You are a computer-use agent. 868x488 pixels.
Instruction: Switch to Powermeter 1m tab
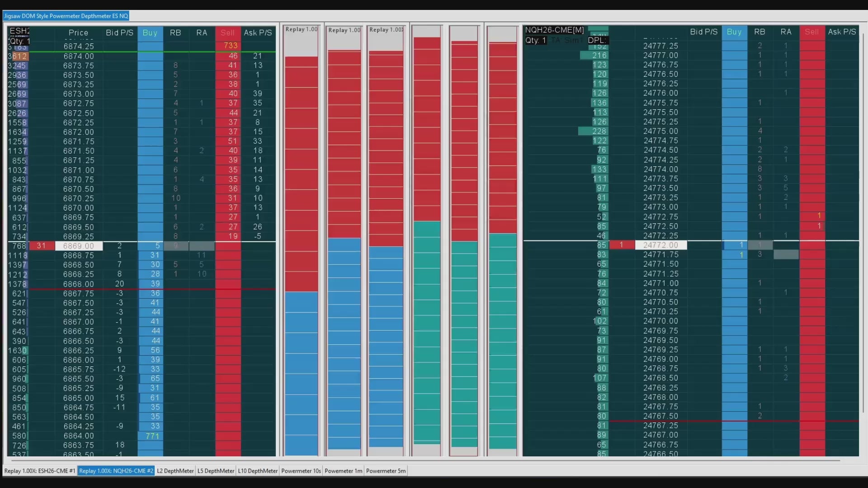point(344,471)
